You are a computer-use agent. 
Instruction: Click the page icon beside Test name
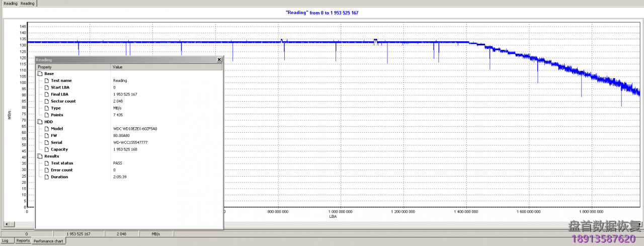pyautogui.click(x=47, y=80)
